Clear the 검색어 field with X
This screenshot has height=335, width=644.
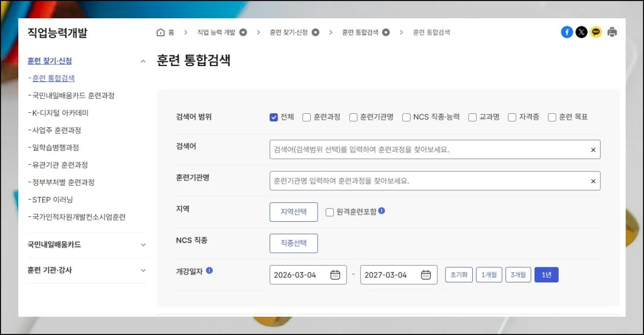pyautogui.click(x=593, y=150)
